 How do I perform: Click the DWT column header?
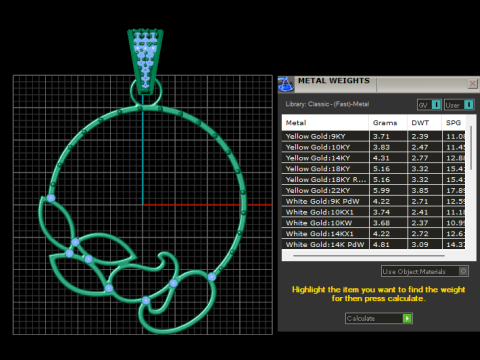[x=424, y=123]
